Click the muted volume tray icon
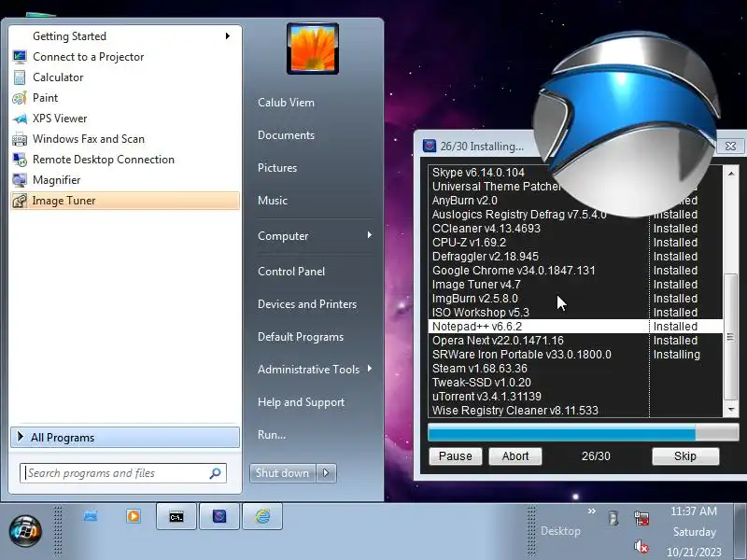 pyautogui.click(x=641, y=547)
